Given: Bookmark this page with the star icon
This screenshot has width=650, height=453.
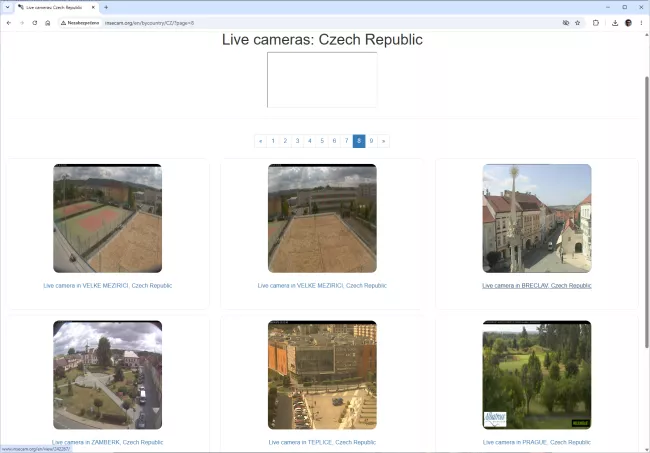Looking at the screenshot, I should 577,23.
